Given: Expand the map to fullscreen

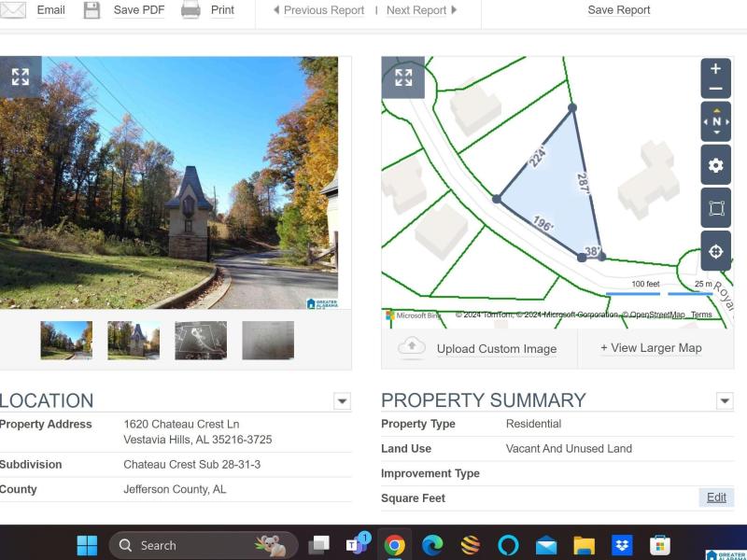Looking at the screenshot, I should (403, 77).
